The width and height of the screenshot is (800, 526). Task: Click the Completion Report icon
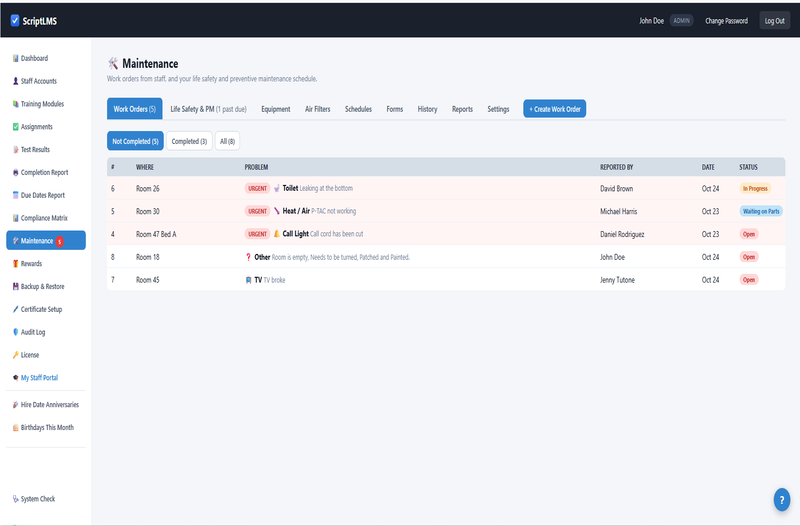[15, 172]
